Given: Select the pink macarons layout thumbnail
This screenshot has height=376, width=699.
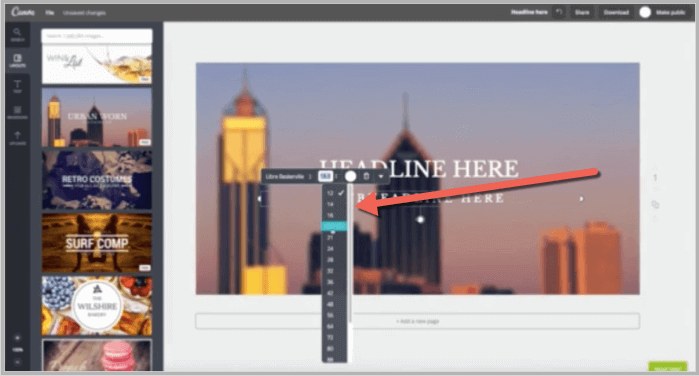Looking at the screenshot, I should click(x=97, y=355).
